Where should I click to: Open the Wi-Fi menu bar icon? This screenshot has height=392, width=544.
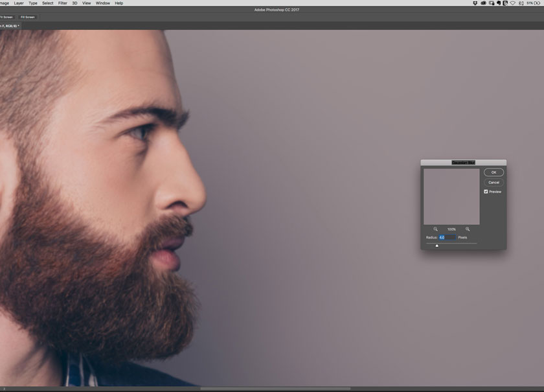[x=512, y=3]
